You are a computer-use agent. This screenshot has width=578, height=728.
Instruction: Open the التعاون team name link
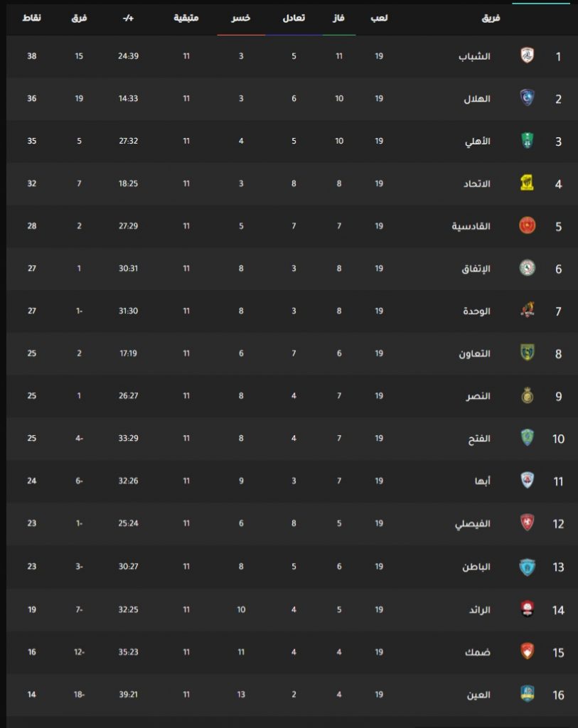click(474, 354)
